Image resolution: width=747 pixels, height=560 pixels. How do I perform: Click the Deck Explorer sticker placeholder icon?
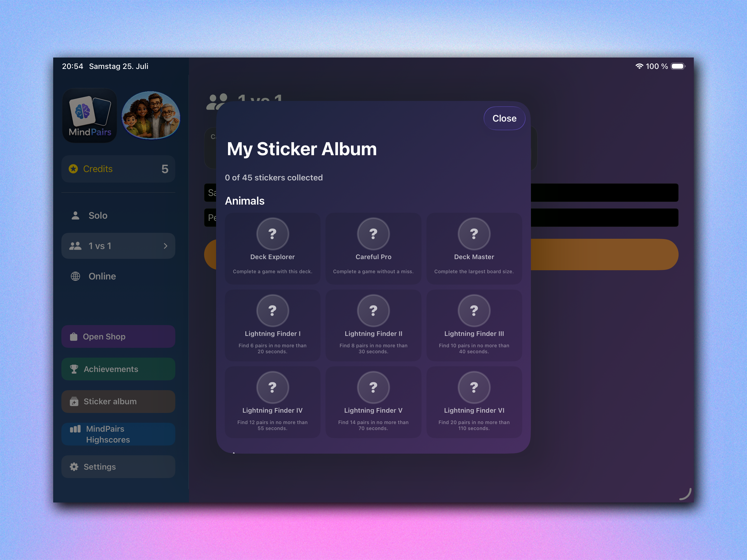click(x=273, y=234)
